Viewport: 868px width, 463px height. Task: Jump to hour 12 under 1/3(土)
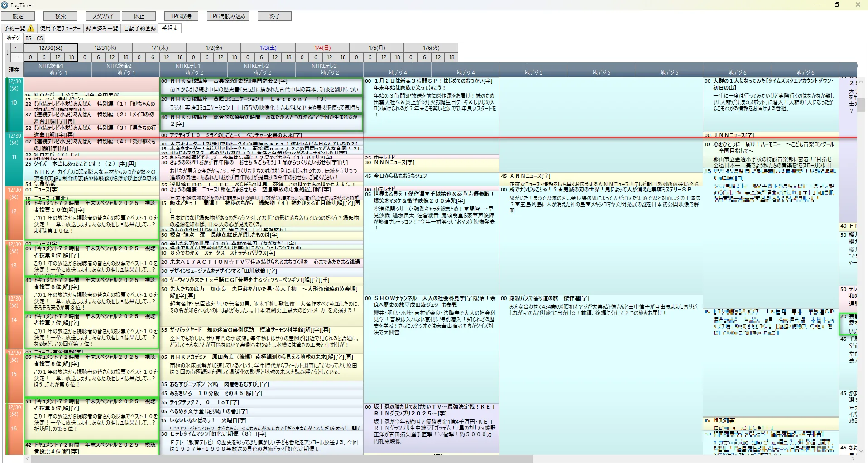point(275,57)
